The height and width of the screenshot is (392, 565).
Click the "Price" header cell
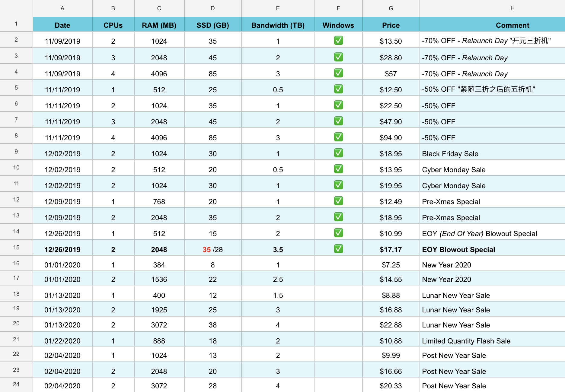391,24
